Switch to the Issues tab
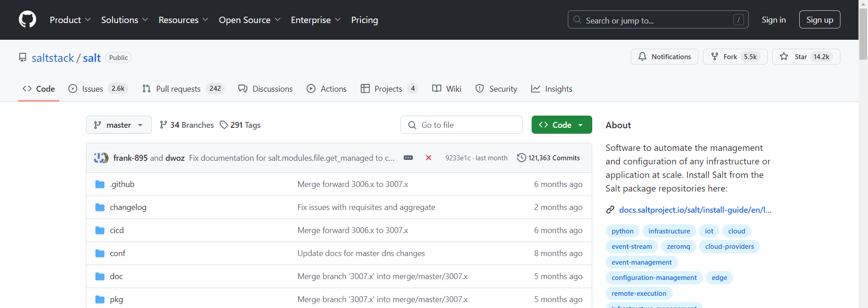The image size is (868, 308). pos(98,89)
